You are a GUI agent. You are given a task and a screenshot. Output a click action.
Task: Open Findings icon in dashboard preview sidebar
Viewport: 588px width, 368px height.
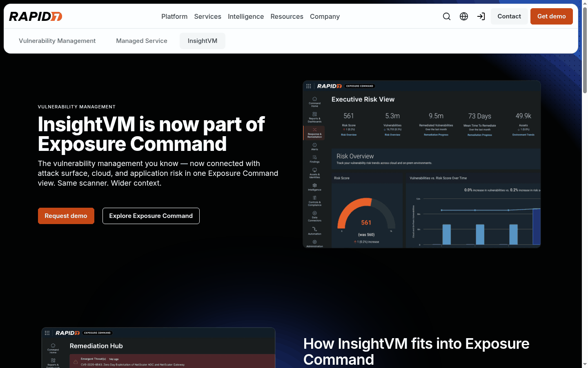click(314, 157)
